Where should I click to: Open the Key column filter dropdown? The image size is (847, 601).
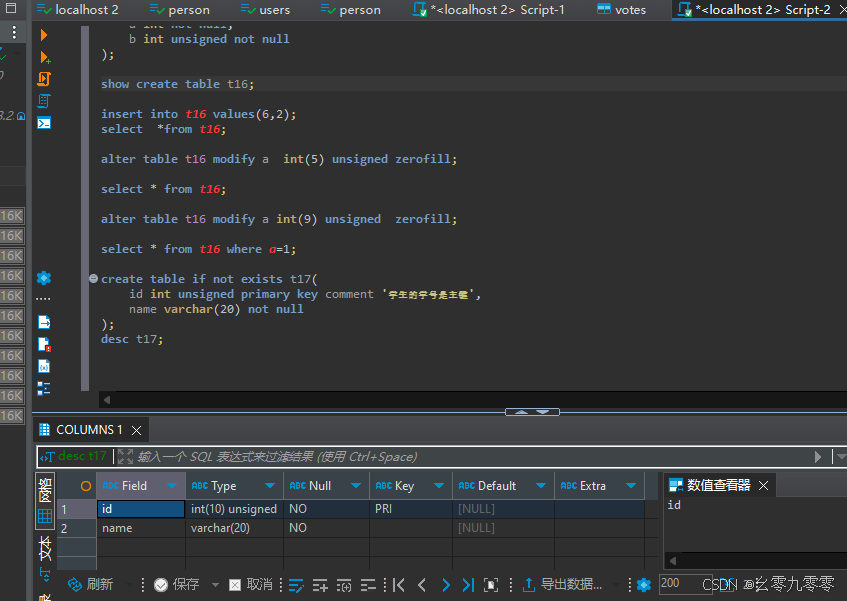[439, 485]
